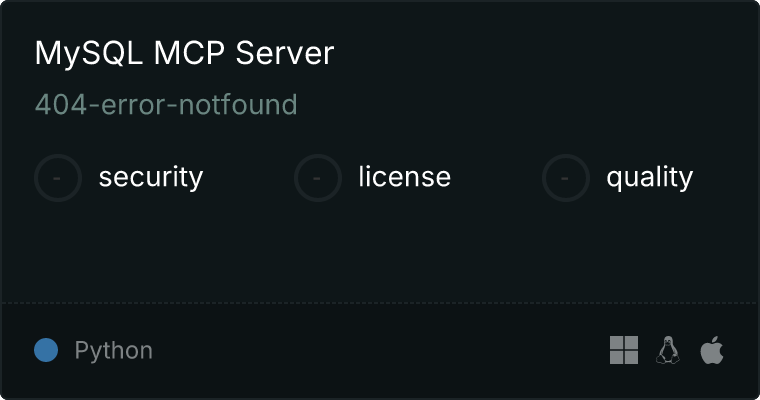Click the Windows platform icon

tap(624, 350)
